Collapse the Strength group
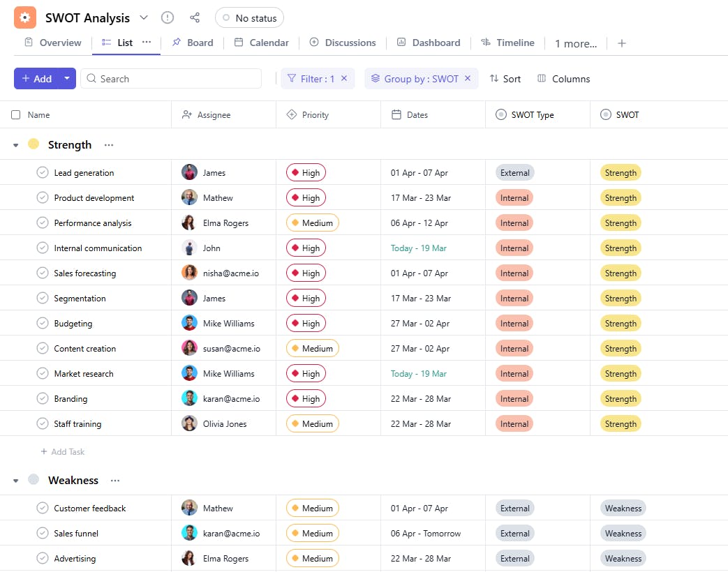 [16, 145]
